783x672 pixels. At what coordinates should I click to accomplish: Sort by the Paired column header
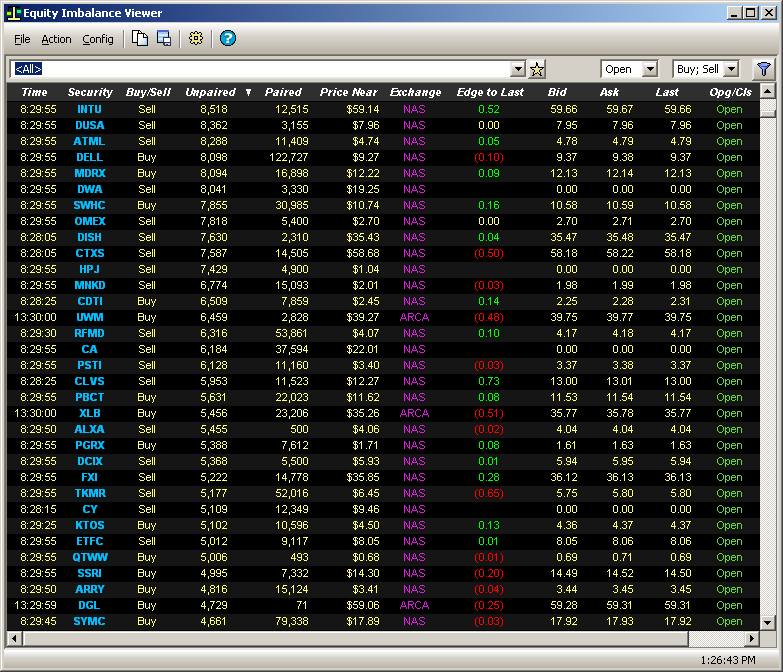[283, 92]
